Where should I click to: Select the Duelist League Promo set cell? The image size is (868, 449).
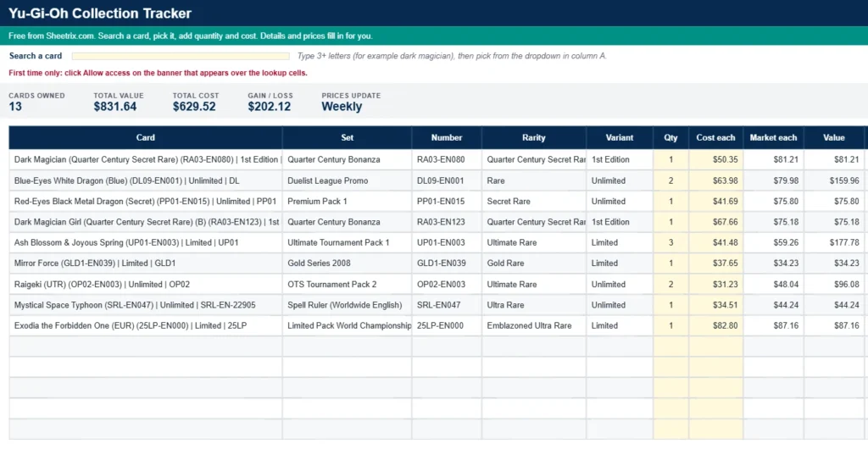347,180
